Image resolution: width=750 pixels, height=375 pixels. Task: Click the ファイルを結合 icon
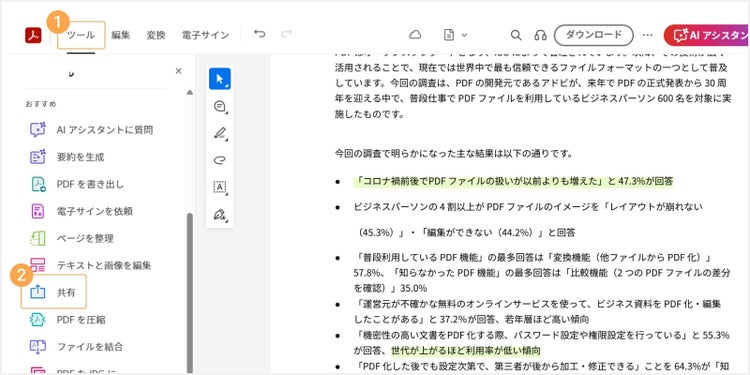point(38,346)
